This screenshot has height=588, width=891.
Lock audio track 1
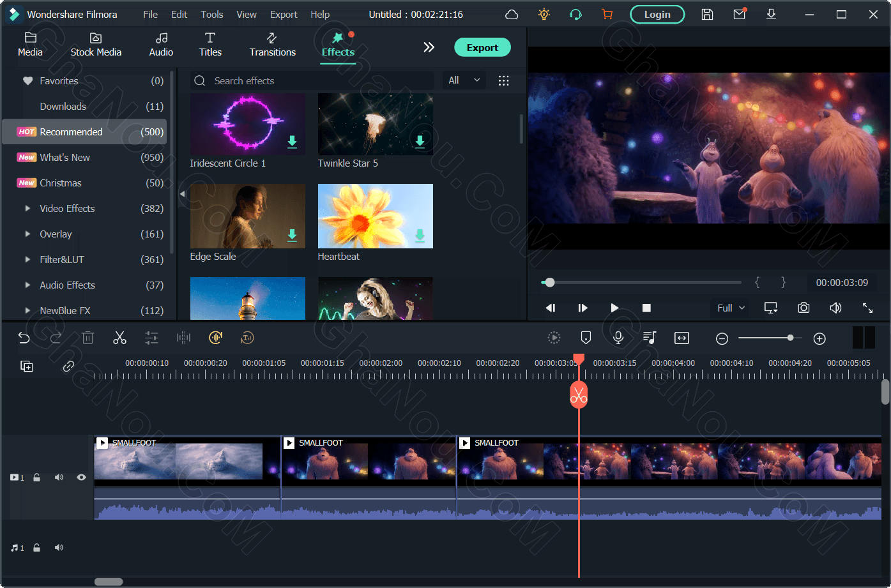click(x=37, y=548)
